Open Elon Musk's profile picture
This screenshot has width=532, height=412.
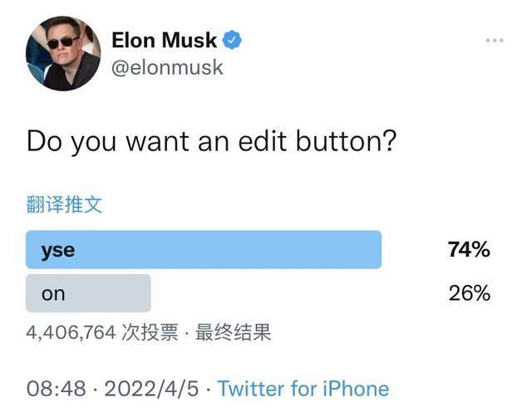point(63,53)
